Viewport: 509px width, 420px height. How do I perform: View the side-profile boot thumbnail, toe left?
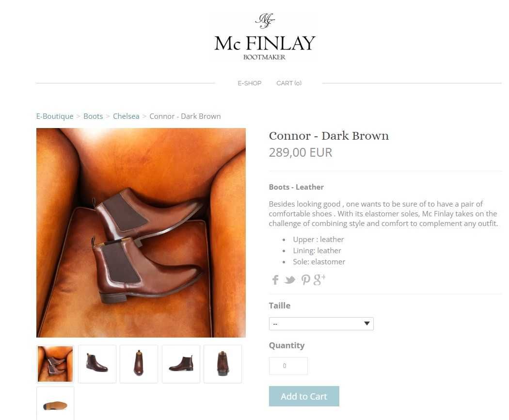[x=181, y=364]
